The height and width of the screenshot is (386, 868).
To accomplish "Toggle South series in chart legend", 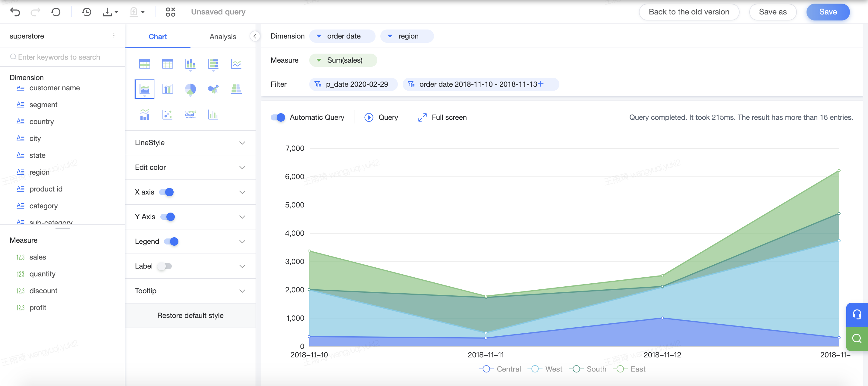I will (587, 369).
